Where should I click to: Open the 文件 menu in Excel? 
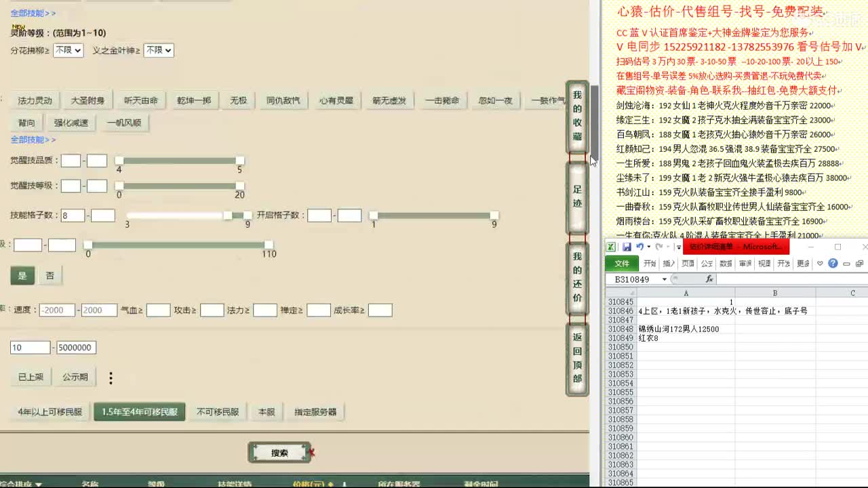(622, 264)
